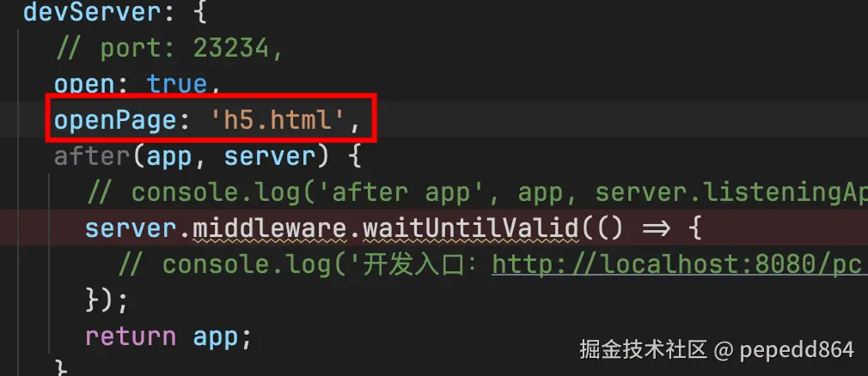Click the app identifier after return
The width and height of the screenshot is (868, 376).
click(x=216, y=338)
